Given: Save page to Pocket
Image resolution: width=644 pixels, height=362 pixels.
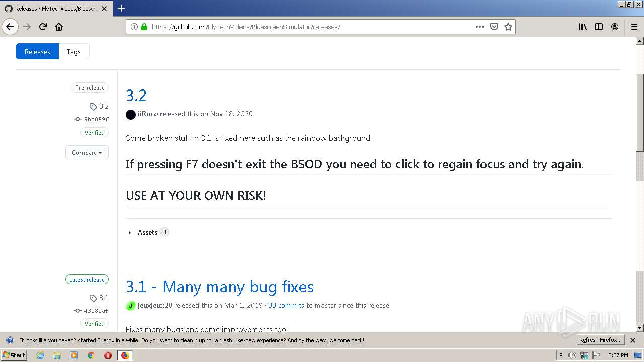Looking at the screenshot, I should (x=494, y=27).
